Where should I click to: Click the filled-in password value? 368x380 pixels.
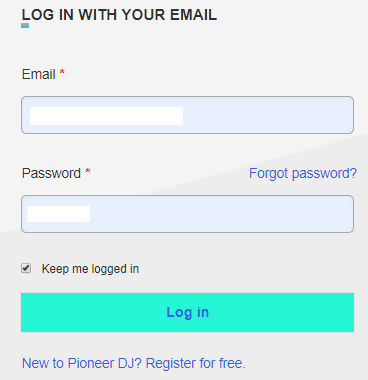[58, 214]
